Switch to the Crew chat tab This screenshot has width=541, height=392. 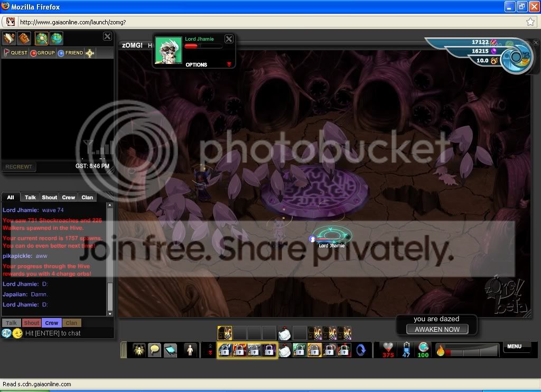point(68,198)
